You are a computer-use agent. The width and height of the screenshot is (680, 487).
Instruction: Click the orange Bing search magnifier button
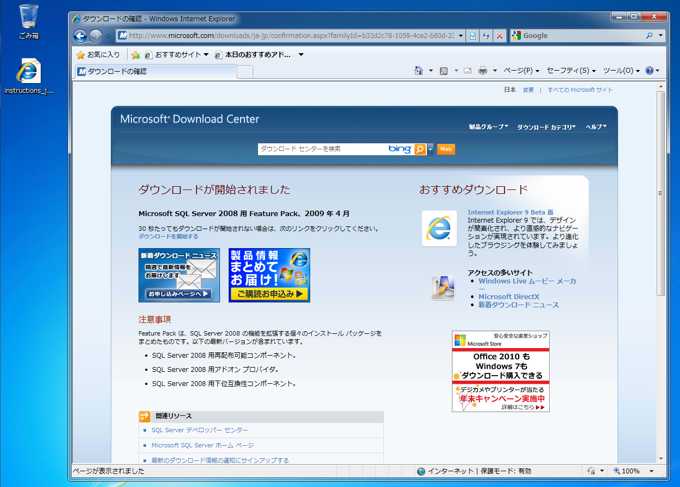[420, 149]
